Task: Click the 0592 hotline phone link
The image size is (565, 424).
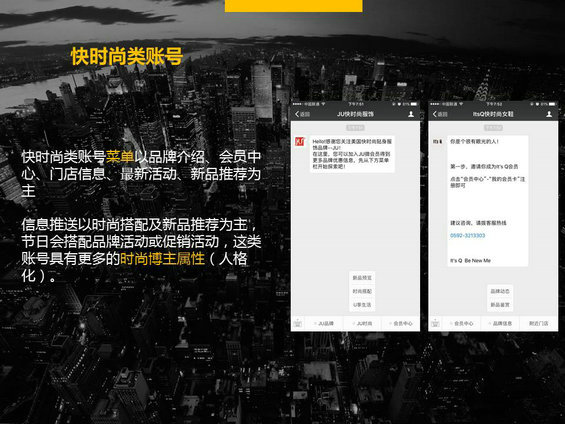Action: (467, 236)
